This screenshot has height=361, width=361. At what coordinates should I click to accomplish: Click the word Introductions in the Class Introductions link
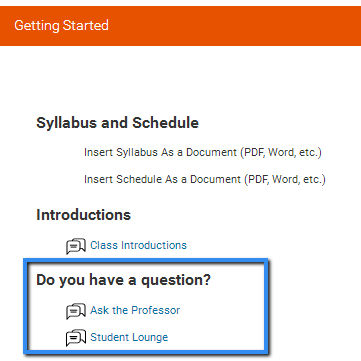[x=154, y=245]
